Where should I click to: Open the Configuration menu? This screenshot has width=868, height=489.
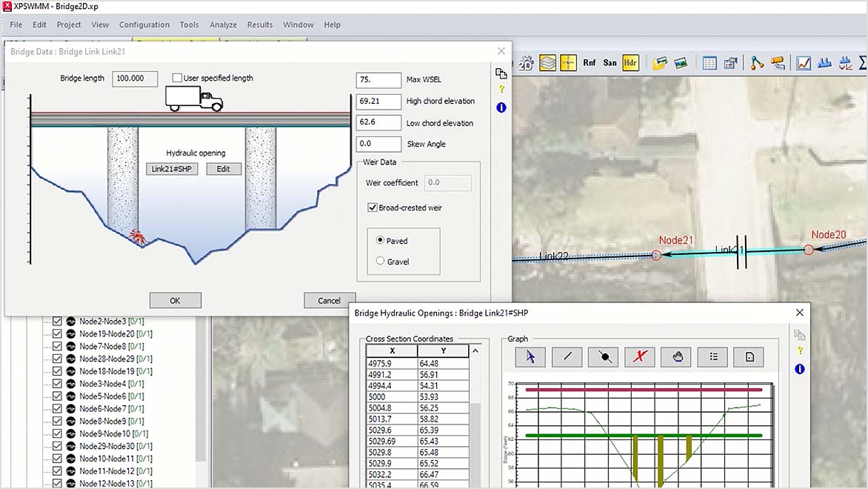pyautogui.click(x=144, y=24)
